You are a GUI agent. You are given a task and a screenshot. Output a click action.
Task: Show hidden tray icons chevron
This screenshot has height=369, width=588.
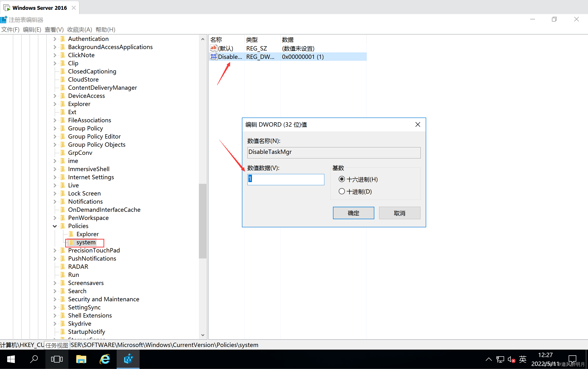[489, 359]
